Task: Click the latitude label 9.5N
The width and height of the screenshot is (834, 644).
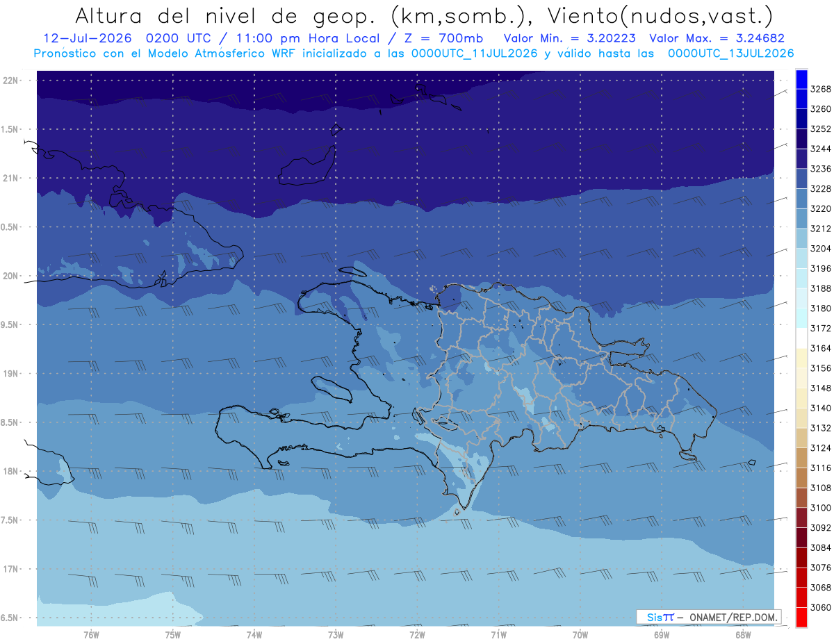Action: tap(10, 325)
